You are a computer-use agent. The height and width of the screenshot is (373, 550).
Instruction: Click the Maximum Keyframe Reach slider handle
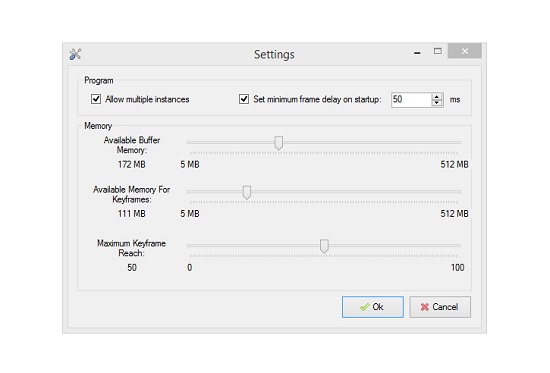click(x=324, y=246)
